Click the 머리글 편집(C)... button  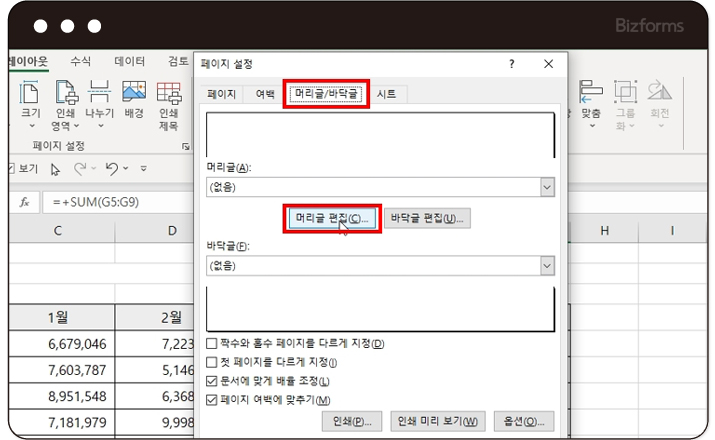coord(332,218)
